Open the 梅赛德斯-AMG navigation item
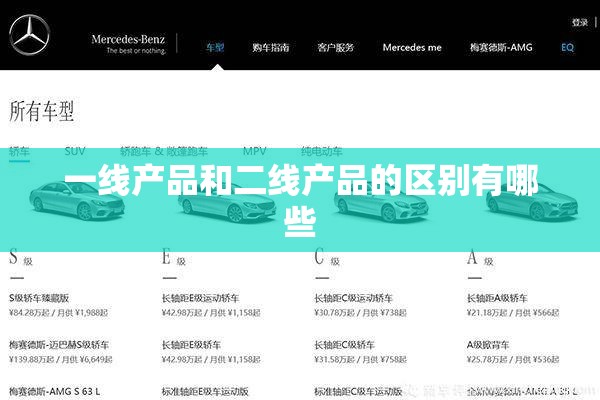600x400 pixels. 501,47
